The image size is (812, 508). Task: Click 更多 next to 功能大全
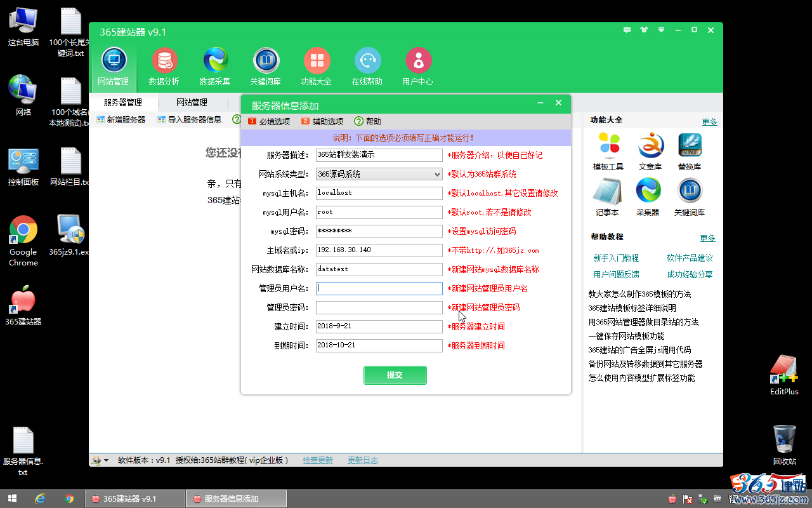coord(709,122)
